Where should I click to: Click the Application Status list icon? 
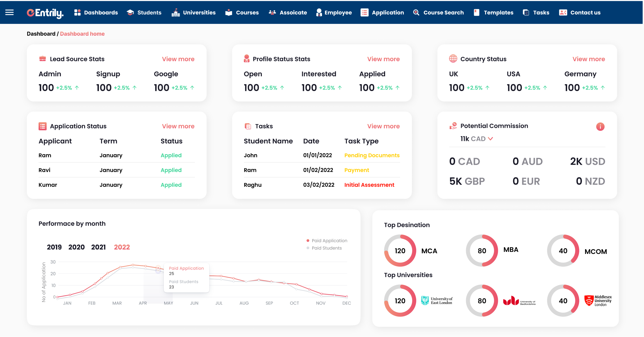tap(42, 126)
